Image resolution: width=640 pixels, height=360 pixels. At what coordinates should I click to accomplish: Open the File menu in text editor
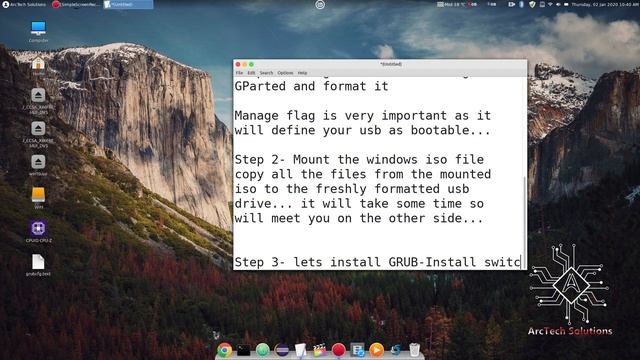239,73
